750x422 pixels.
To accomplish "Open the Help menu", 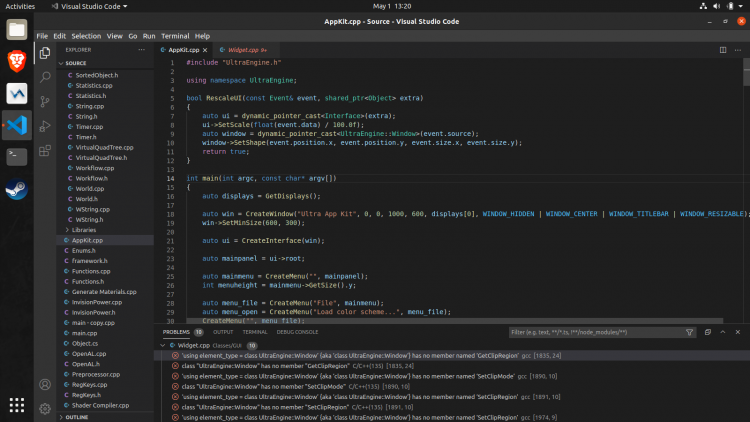I will pyautogui.click(x=202, y=36).
